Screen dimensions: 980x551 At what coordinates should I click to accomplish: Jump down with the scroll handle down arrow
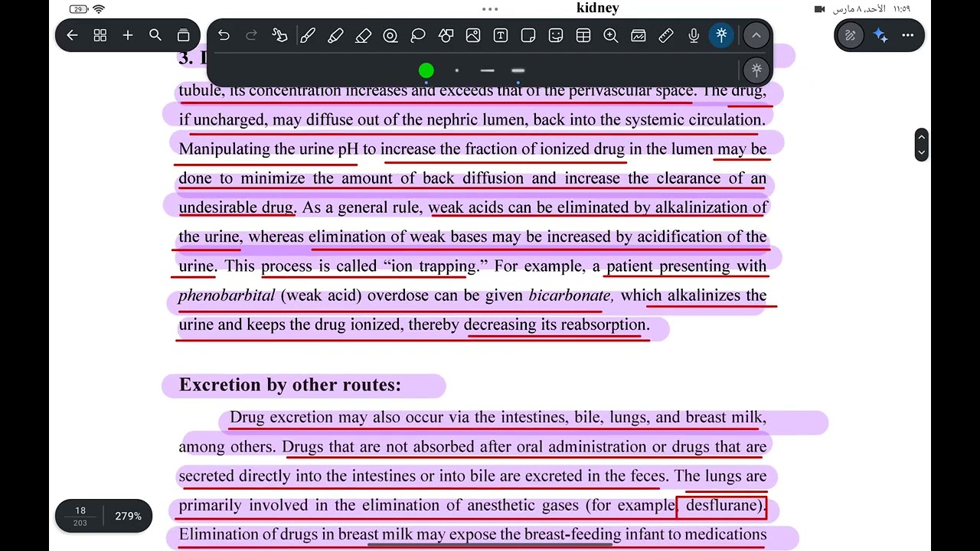pos(922,152)
